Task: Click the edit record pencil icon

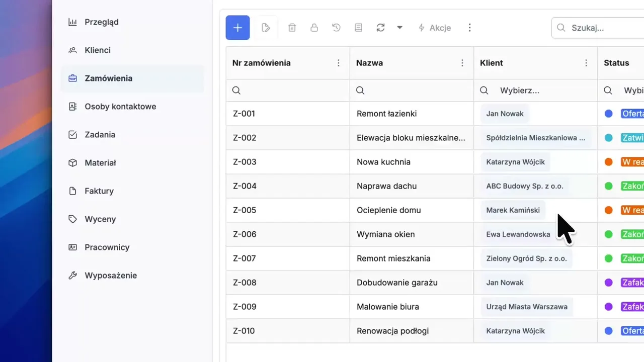Action: pos(266,28)
